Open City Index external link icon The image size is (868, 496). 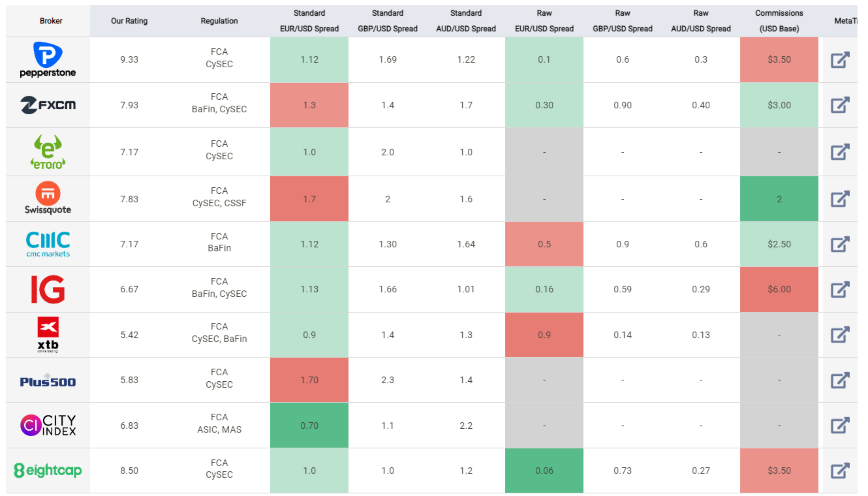(839, 426)
